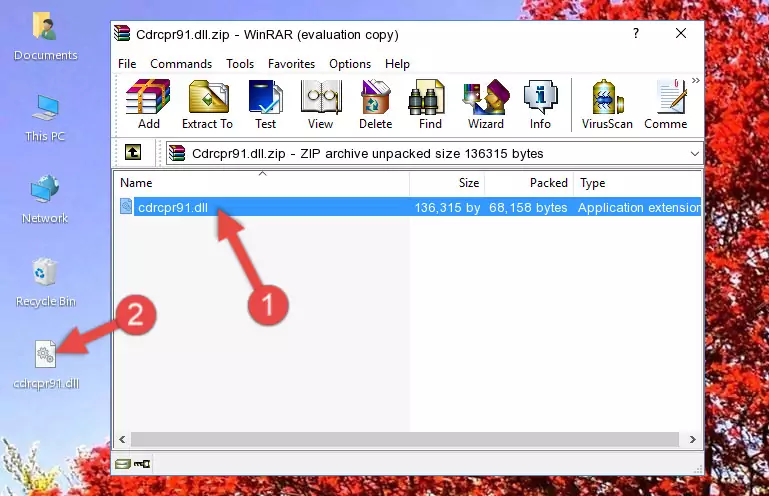The width and height of the screenshot is (769, 496).
Task: Open the Options menu
Action: [x=350, y=64]
